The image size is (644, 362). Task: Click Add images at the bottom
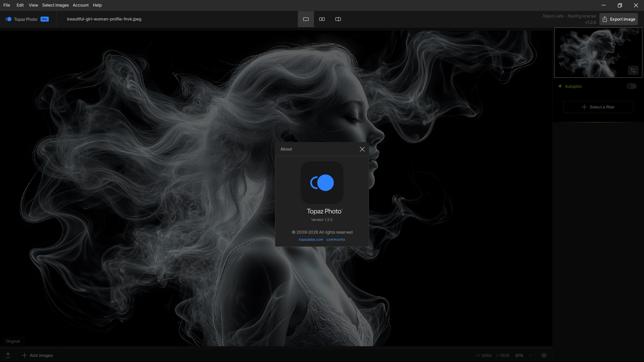37,355
